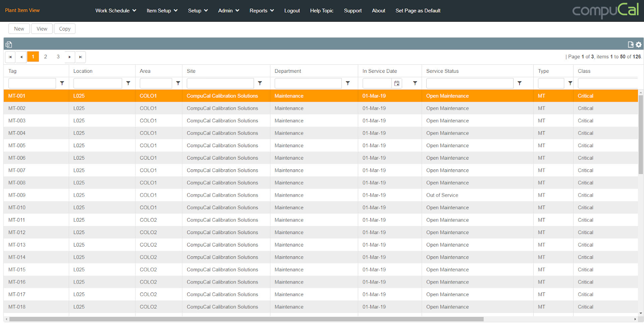Open the In Service Date calendar picker
The height and width of the screenshot is (325, 644).
pyautogui.click(x=397, y=83)
